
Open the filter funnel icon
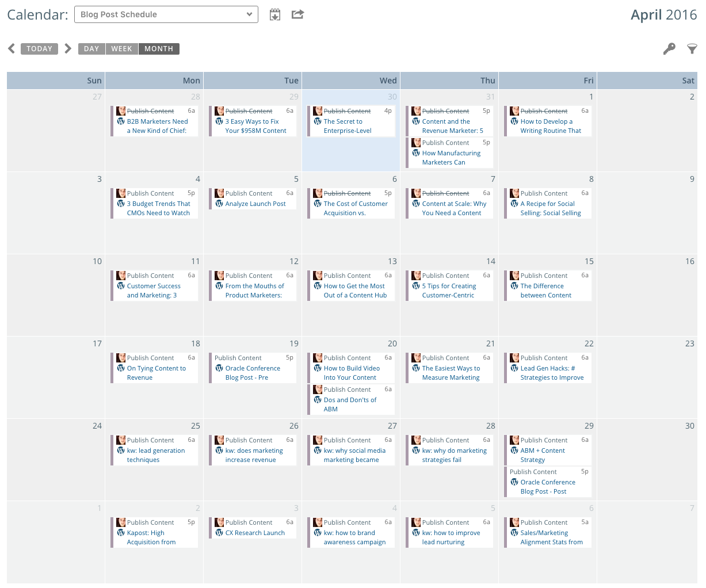692,49
